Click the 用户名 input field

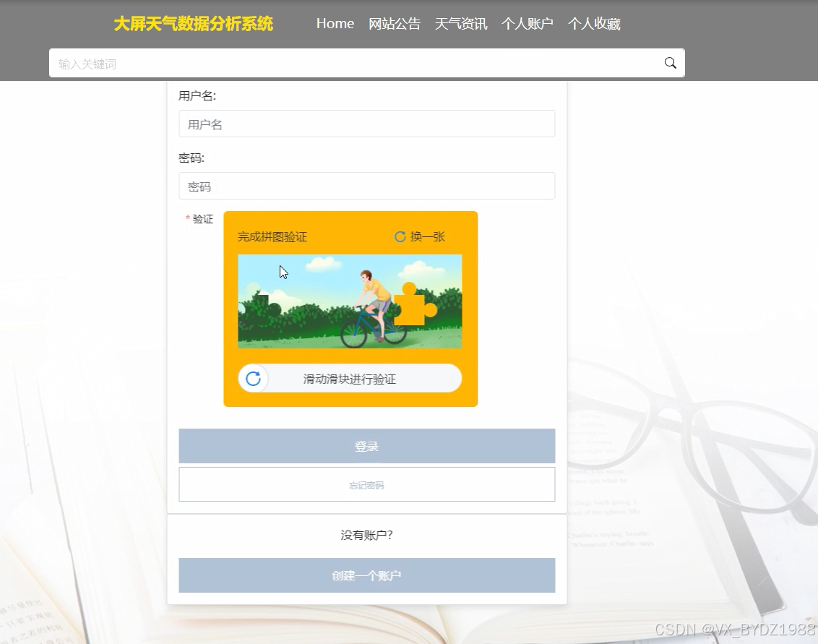367,124
